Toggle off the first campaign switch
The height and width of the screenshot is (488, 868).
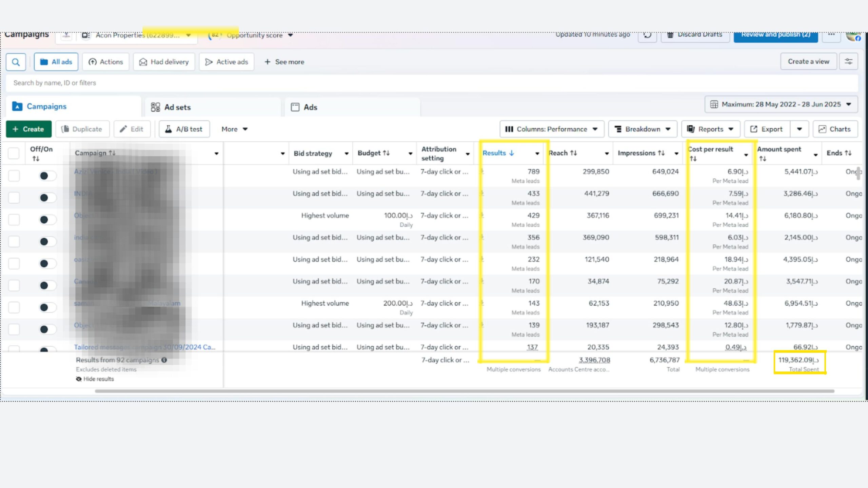[x=47, y=176]
